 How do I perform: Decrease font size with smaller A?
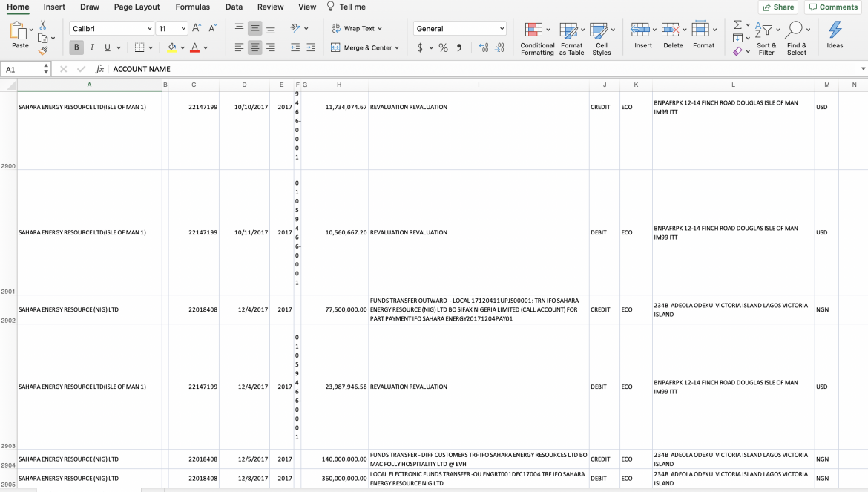(x=213, y=28)
